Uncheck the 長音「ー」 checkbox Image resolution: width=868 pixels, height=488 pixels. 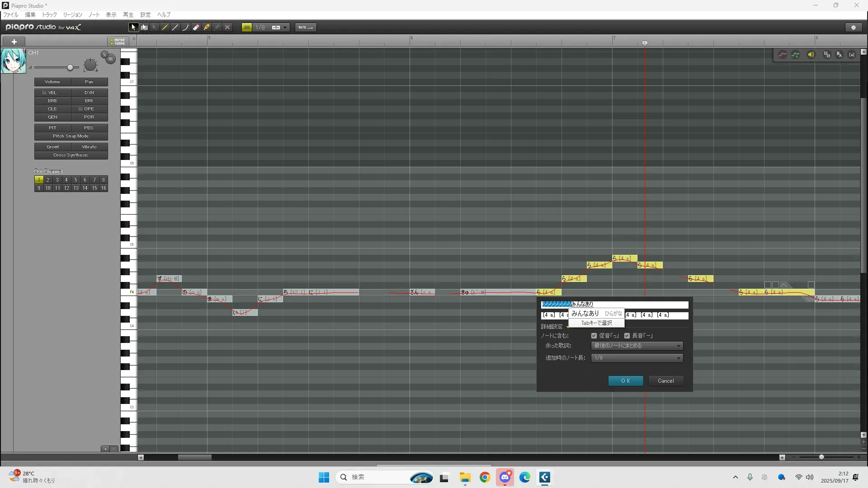(627, 336)
